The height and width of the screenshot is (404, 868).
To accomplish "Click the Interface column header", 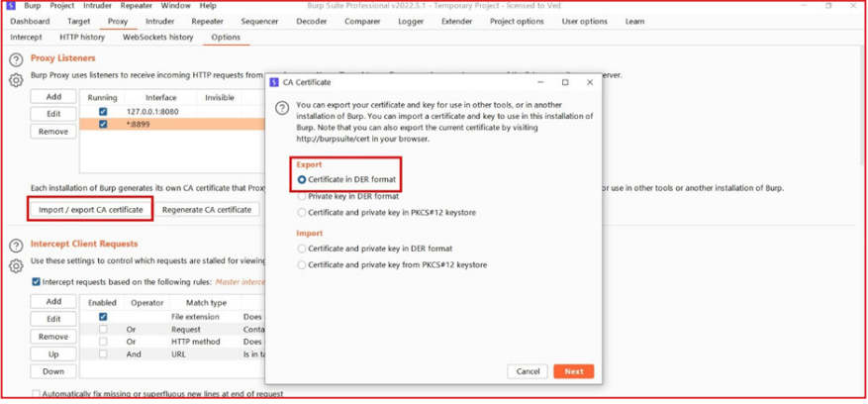I will click(x=161, y=98).
